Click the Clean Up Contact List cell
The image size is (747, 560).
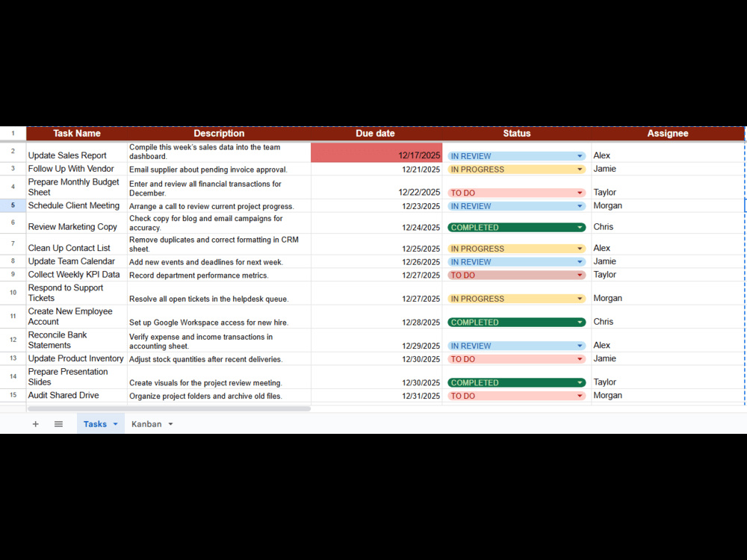tap(77, 244)
